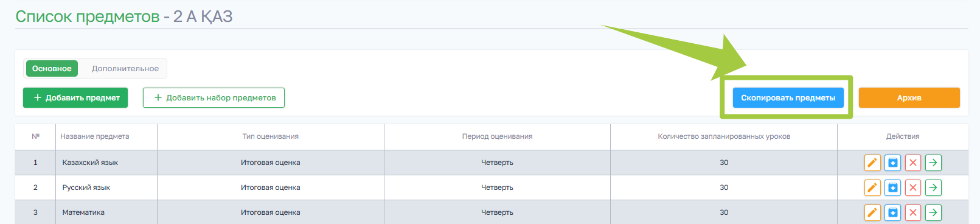Select Итоговая оценка in the Казахский язык row
Viewport: 980px width, 224px height.
click(x=270, y=163)
